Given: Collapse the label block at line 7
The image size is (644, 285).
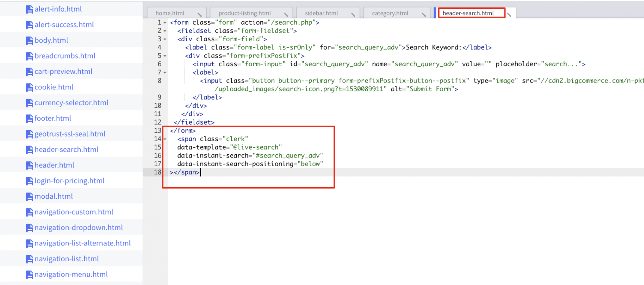Looking at the screenshot, I should (x=165, y=72).
